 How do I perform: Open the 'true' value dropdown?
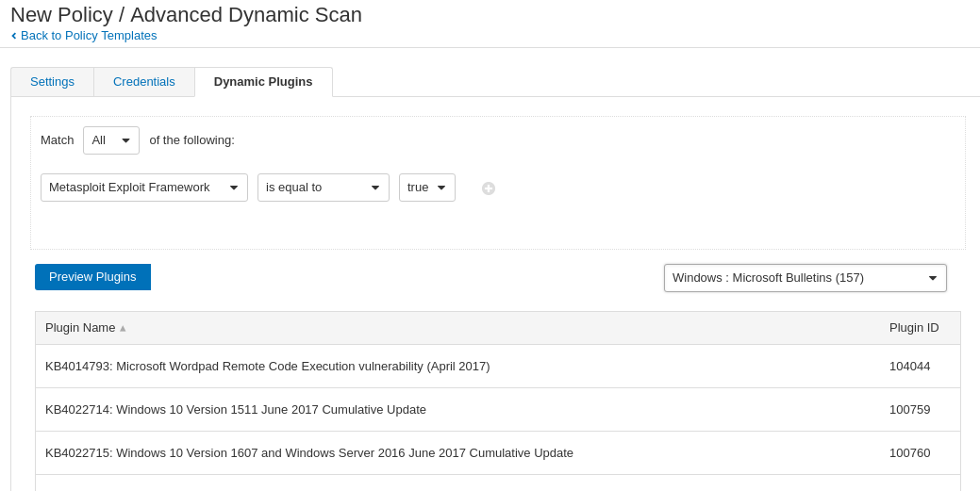(x=427, y=188)
